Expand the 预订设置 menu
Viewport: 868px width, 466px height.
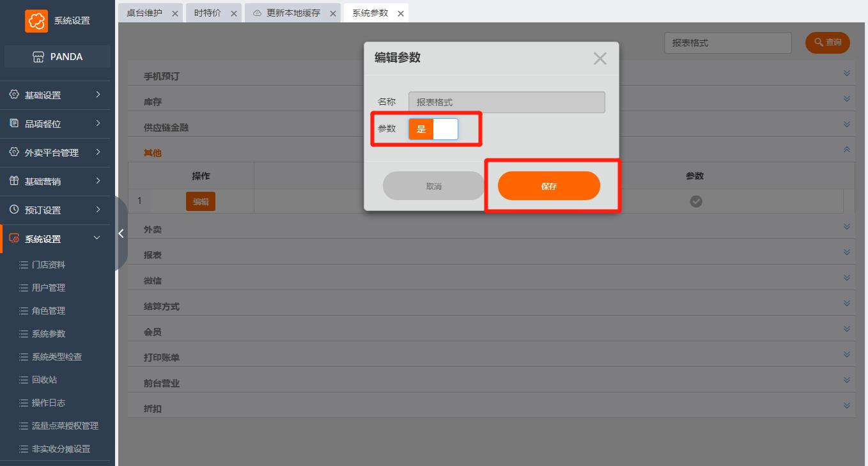98,210
